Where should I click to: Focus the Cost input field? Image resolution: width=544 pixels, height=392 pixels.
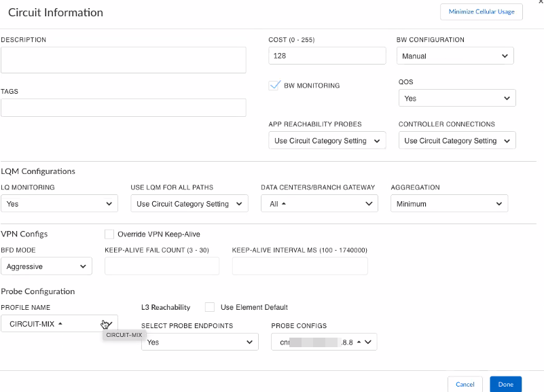coord(327,56)
